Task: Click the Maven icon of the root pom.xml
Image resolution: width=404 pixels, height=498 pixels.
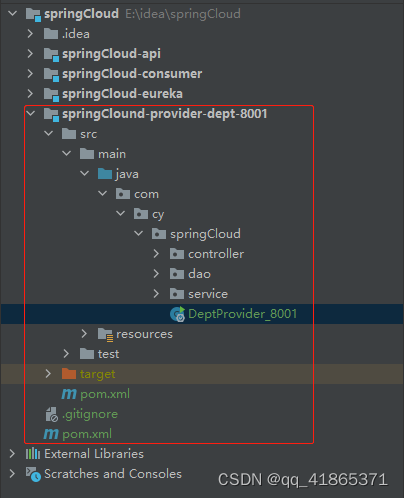Action: [x=51, y=434]
